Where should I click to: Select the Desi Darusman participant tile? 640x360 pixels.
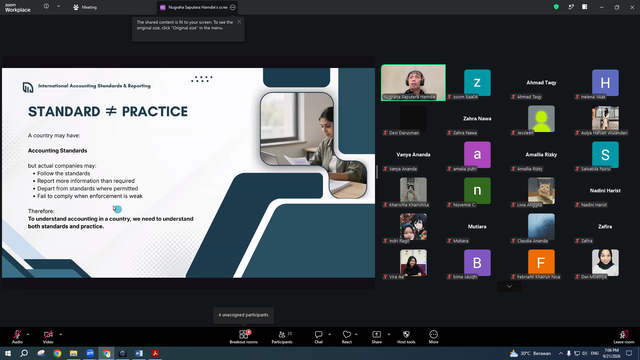(413, 119)
